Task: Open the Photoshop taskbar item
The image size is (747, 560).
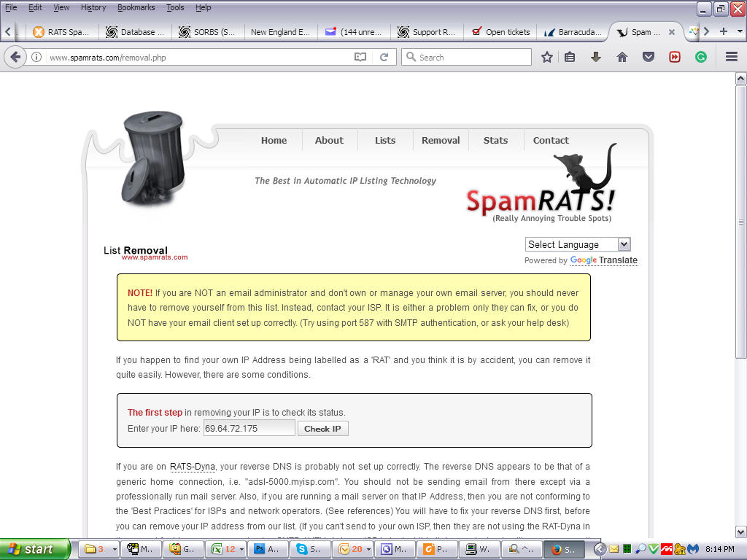Action: [266, 549]
